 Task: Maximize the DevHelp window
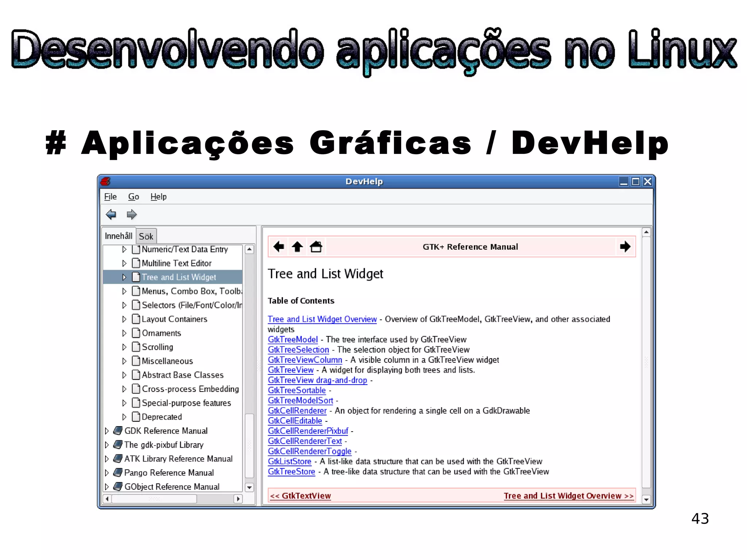pos(636,181)
